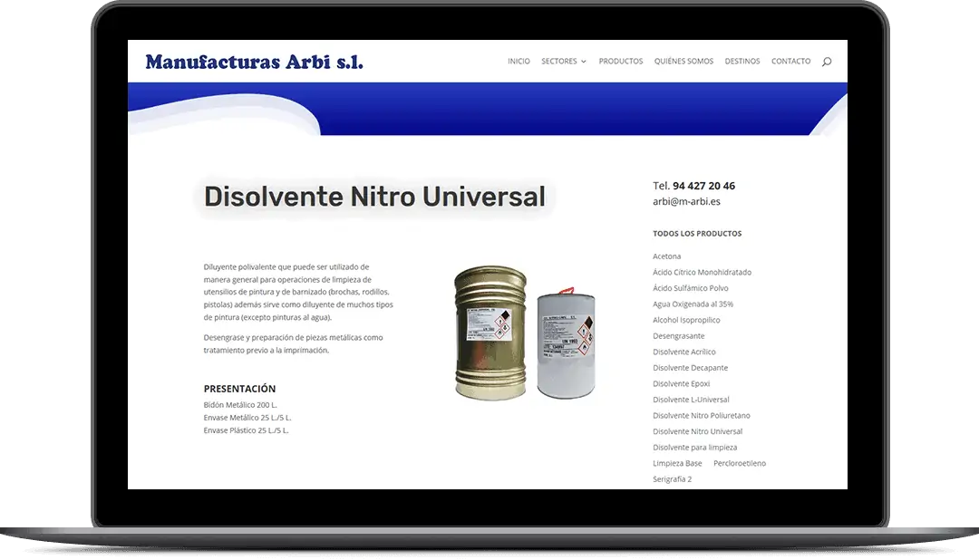Open CONTACTO menu item
The height and width of the screenshot is (560, 979).
coord(791,62)
